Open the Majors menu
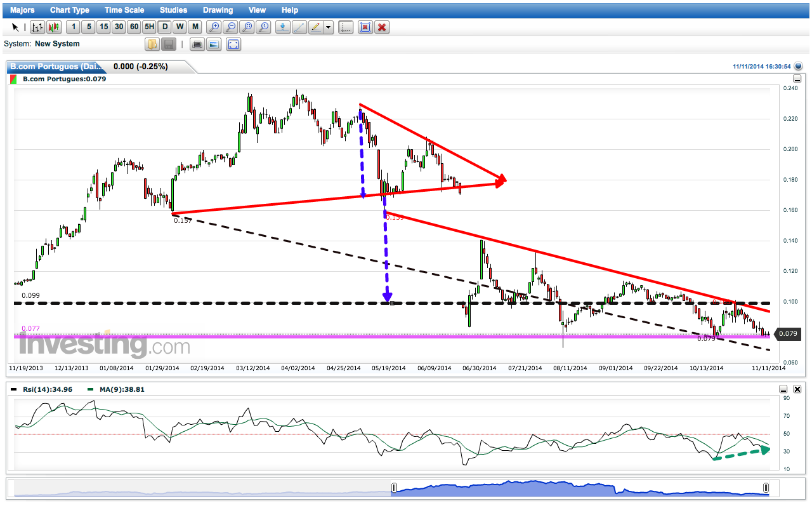 [22, 10]
